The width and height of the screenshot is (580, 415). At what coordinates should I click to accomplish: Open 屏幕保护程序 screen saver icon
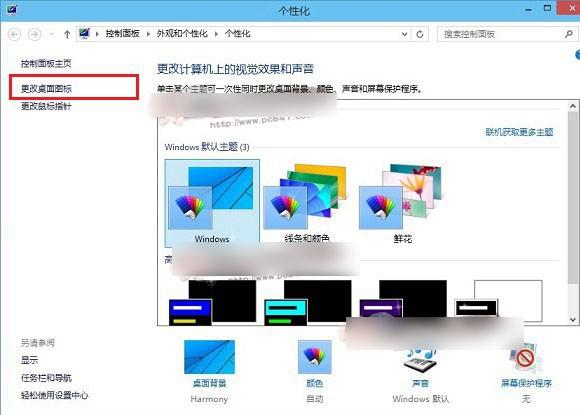click(526, 358)
